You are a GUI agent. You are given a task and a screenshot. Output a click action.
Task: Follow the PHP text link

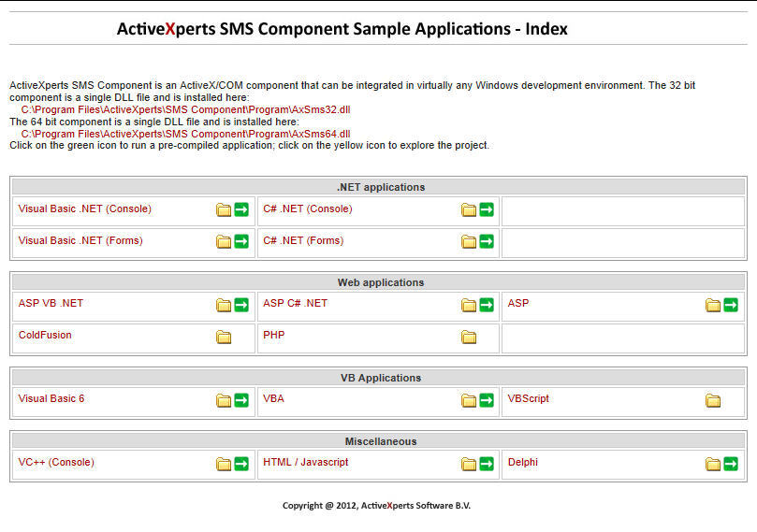pyautogui.click(x=274, y=336)
